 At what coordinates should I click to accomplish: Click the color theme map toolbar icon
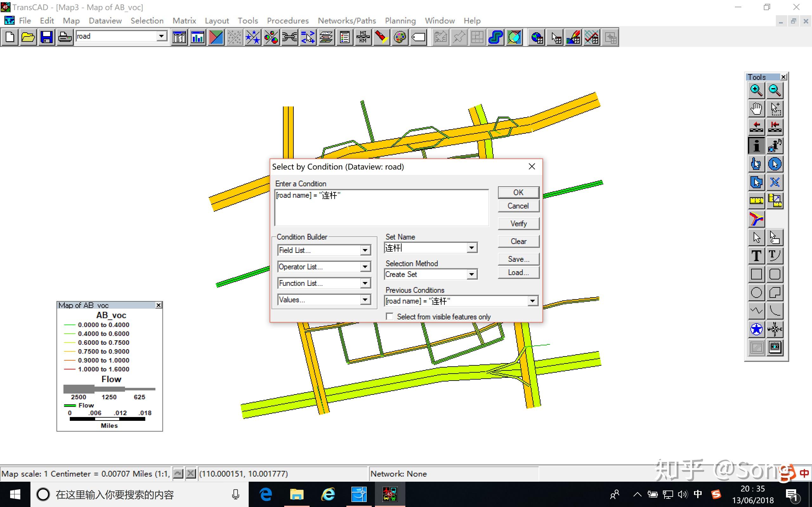(x=216, y=37)
